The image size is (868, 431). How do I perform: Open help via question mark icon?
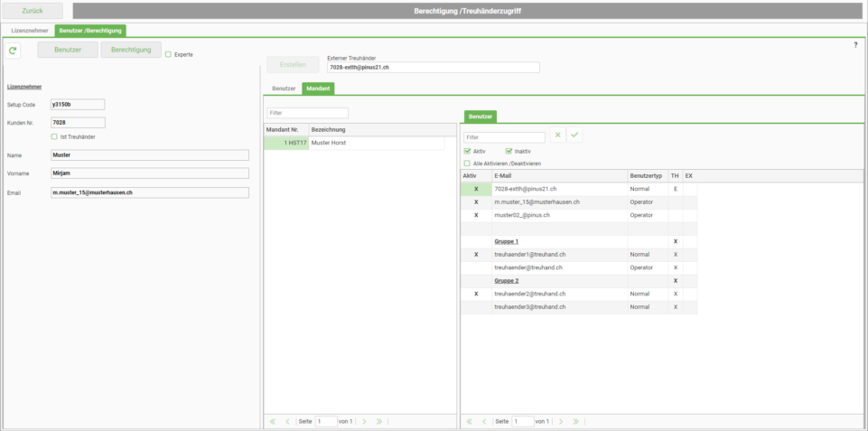click(x=855, y=45)
